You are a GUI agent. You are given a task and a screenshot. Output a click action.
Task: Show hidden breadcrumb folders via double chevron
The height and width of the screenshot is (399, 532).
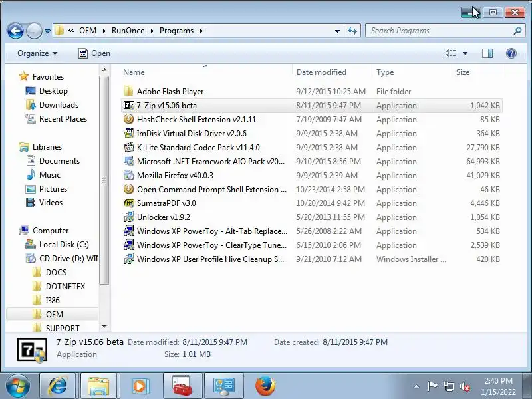point(71,31)
